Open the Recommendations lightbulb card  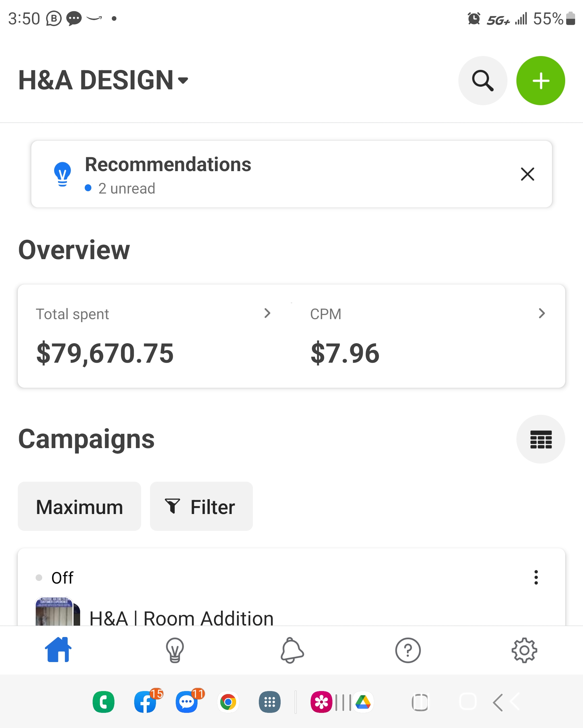pyautogui.click(x=291, y=174)
